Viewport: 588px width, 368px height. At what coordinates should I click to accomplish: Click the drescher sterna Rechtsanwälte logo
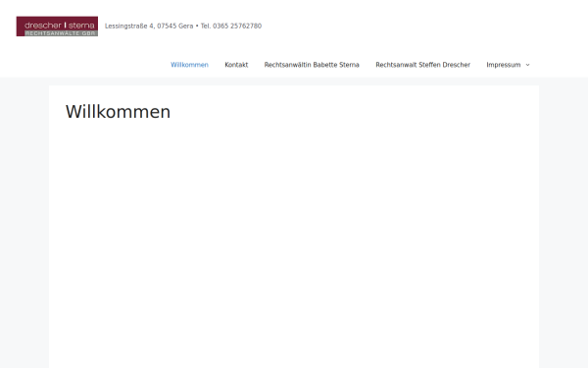[x=57, y=26]
